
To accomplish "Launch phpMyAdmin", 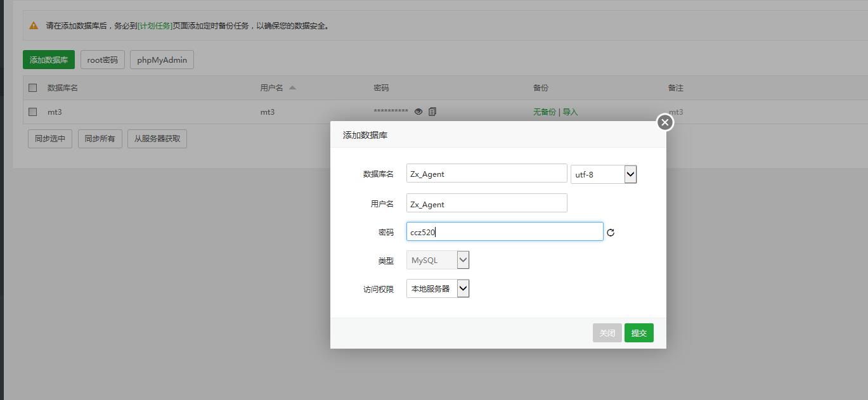I will point(162,60).
